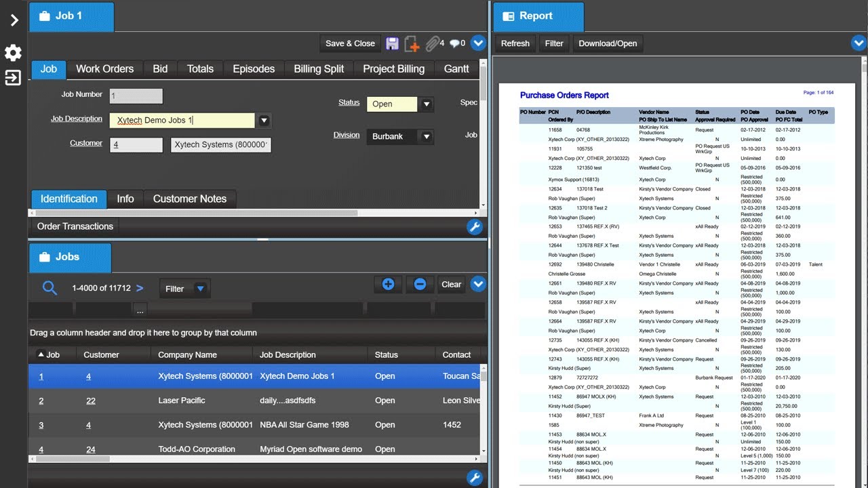Viewport: 868px width, 488px height.
Task: Open the Status dropdown showing Open
Action: click(426, 104)
